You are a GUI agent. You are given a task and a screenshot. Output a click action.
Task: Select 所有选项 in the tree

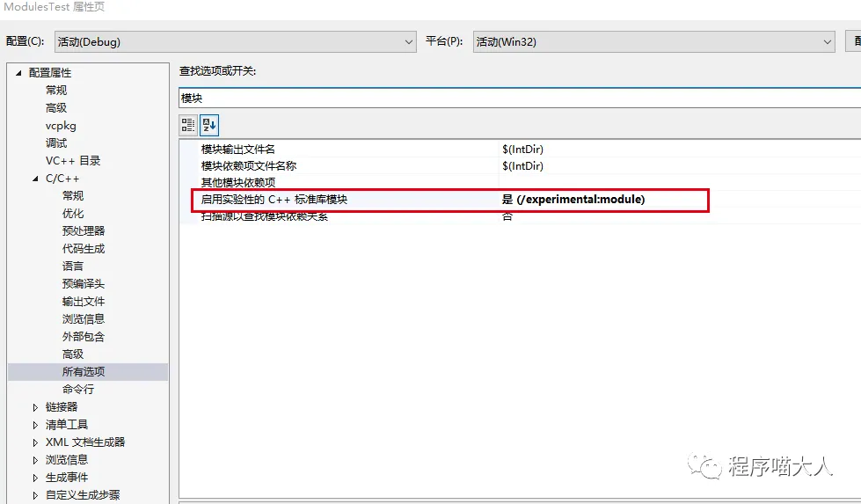(x=84, y=372)
